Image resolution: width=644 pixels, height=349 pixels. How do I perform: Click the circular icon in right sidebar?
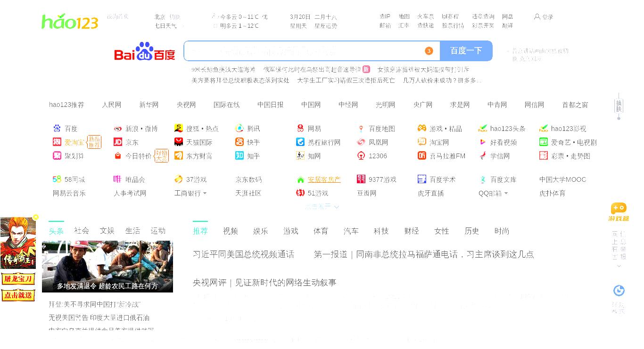(619, 291)
